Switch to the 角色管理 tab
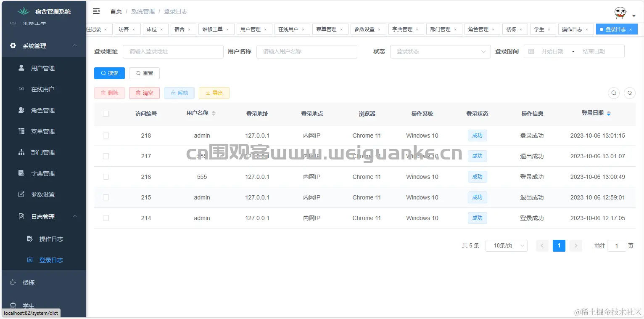 point(482,29)
